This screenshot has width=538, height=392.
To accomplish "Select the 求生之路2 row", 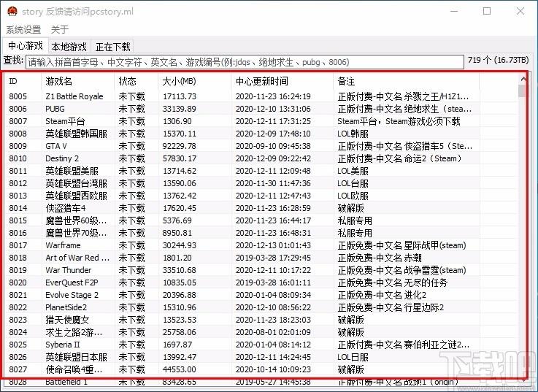I will [x=261, y=332].
